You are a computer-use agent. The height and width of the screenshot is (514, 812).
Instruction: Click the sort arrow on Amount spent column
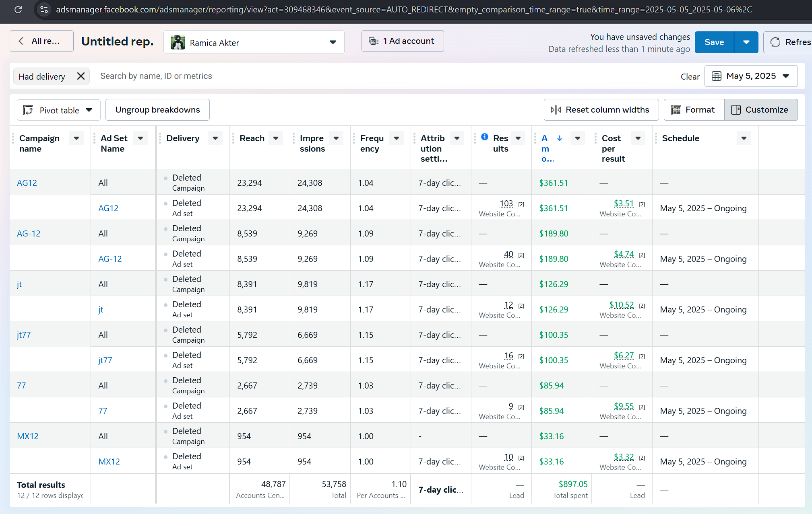[560, 138]
